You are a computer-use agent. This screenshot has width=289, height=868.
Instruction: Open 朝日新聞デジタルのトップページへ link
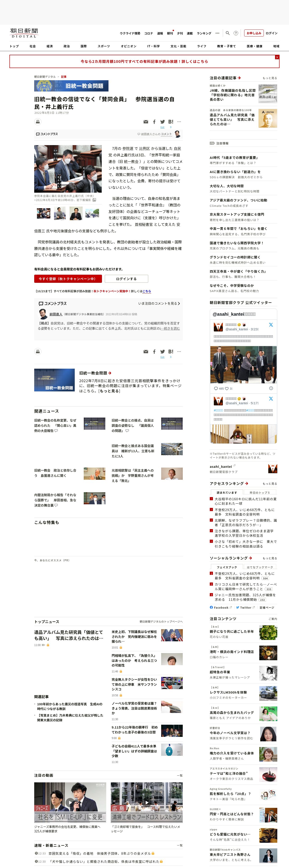click(161, 622)
